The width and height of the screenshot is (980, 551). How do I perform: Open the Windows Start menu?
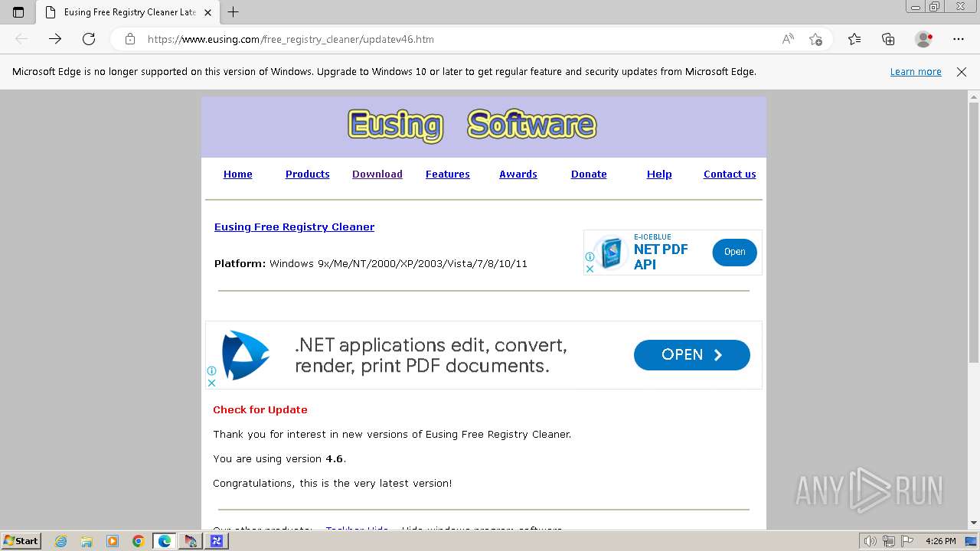pyautogui.click(x=21, y=541)
